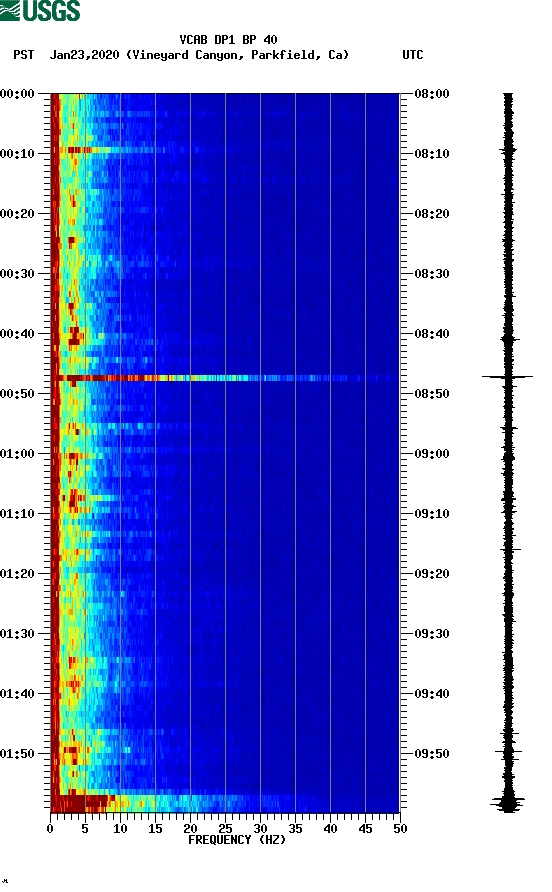Image resolution: width=552 pixels, height=892 pixels.
Task: Click the 'FREQUENCY (HZ)' axis title
Action: pyautogui.click(x=237, y=840)
